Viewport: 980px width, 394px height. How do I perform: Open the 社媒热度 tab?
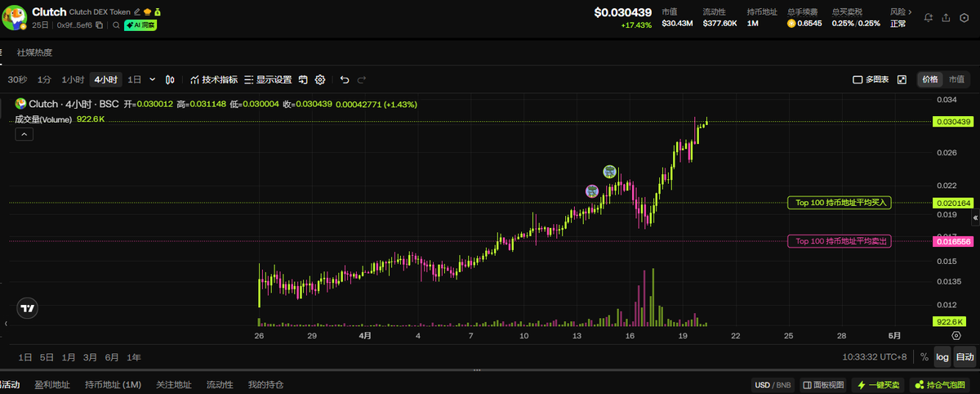34,52
